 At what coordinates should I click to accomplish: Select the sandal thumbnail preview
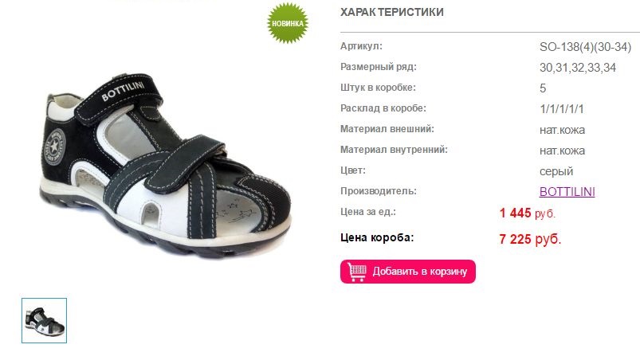[44, 321]
